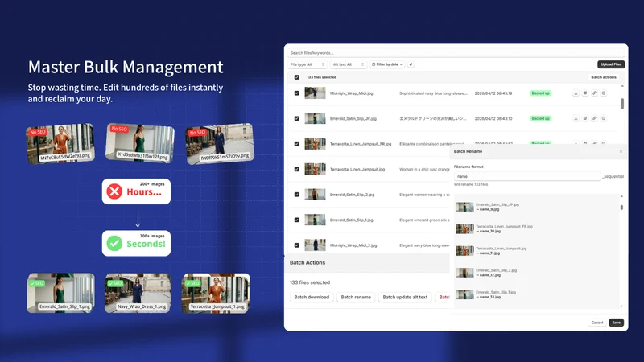This screenshot has width=644, height=362.
Task: Click the Emerald_Satin_Slip_2.jpg list thumbnail
Action: pyautogui.click(x=315, y=195)
